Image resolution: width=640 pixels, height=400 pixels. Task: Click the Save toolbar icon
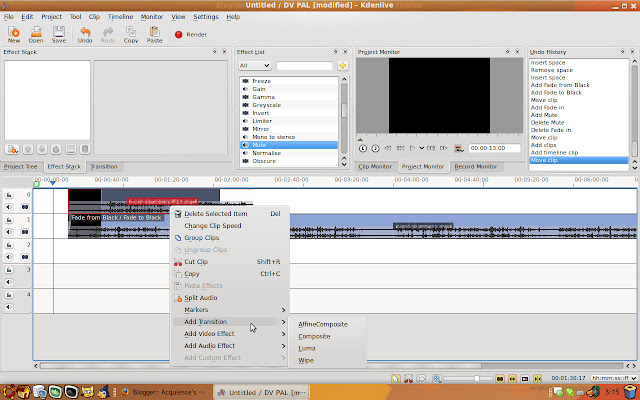tap(59, 35)
